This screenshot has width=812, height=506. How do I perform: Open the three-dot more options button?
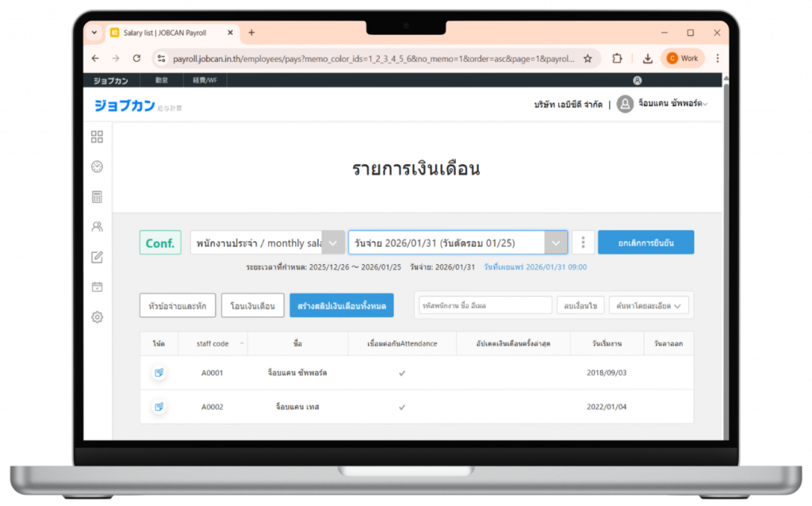coord(583,243)
